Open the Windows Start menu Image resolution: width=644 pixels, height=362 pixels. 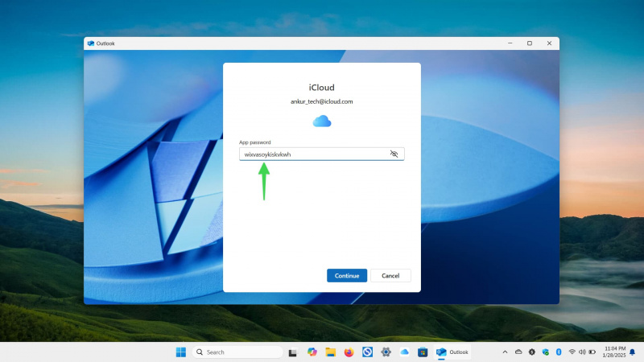tap(180, 352)
